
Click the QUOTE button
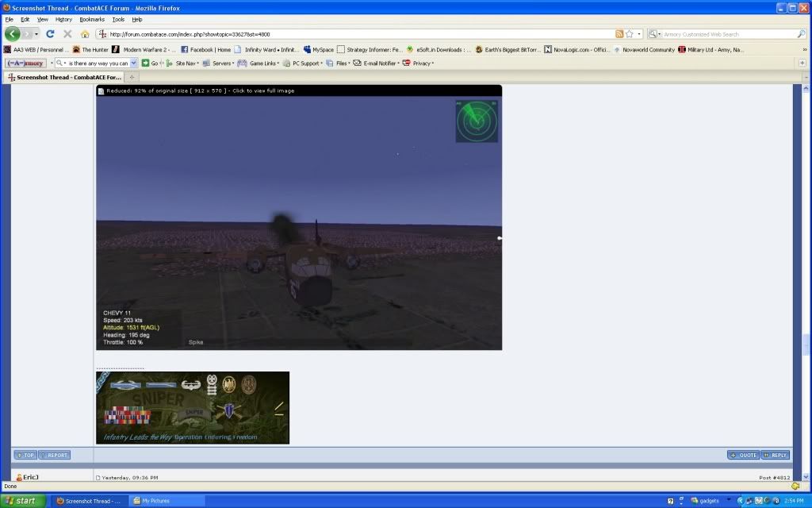coord(743,455)
